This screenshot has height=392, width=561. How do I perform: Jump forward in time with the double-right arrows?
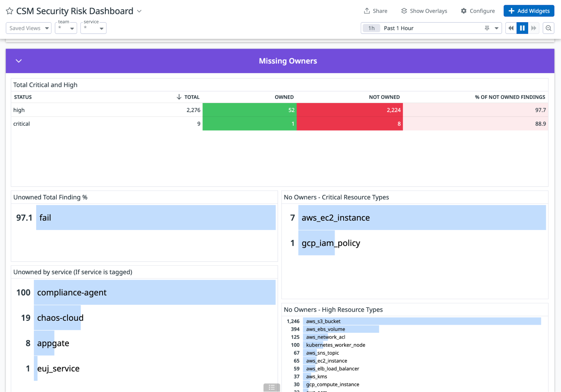533,28
